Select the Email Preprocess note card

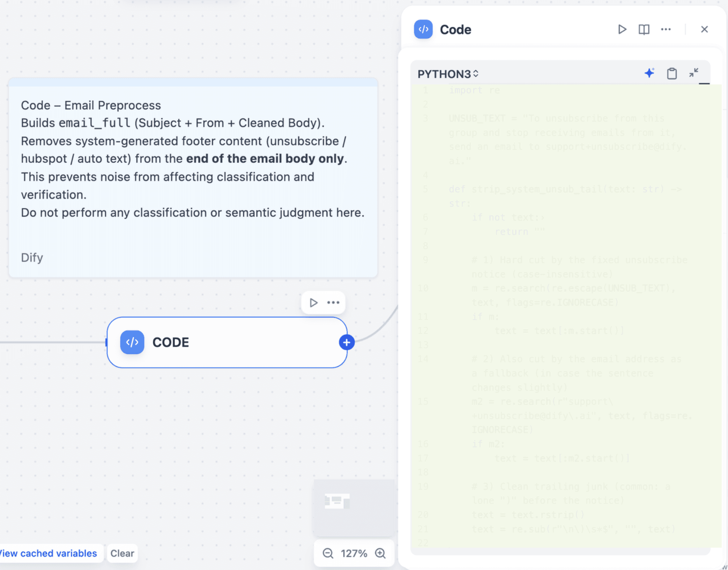[x=193, y=178]
